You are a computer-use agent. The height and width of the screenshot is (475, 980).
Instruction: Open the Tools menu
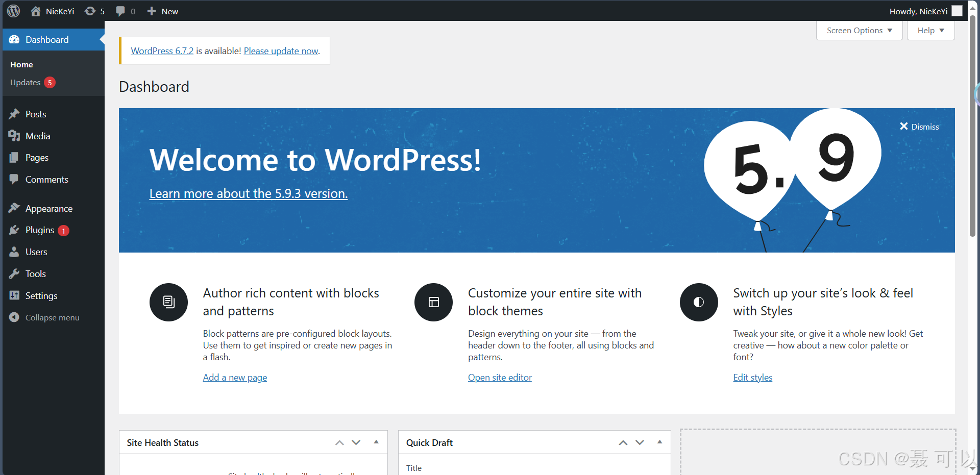pos(54,273)
